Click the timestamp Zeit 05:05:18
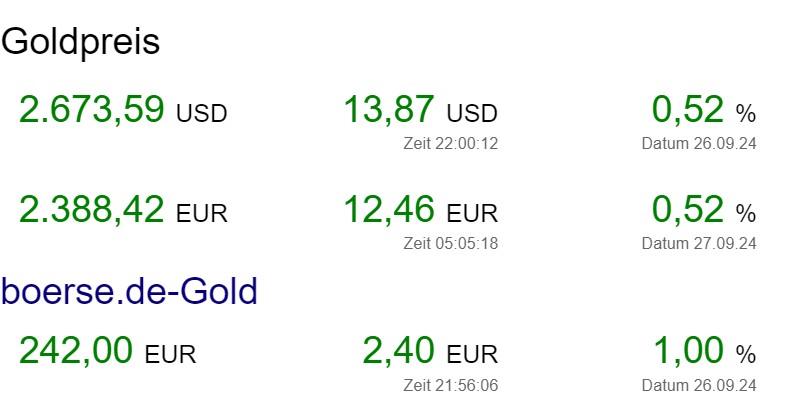The width and height of the screenshot is (795, 411). coord(450,243)
